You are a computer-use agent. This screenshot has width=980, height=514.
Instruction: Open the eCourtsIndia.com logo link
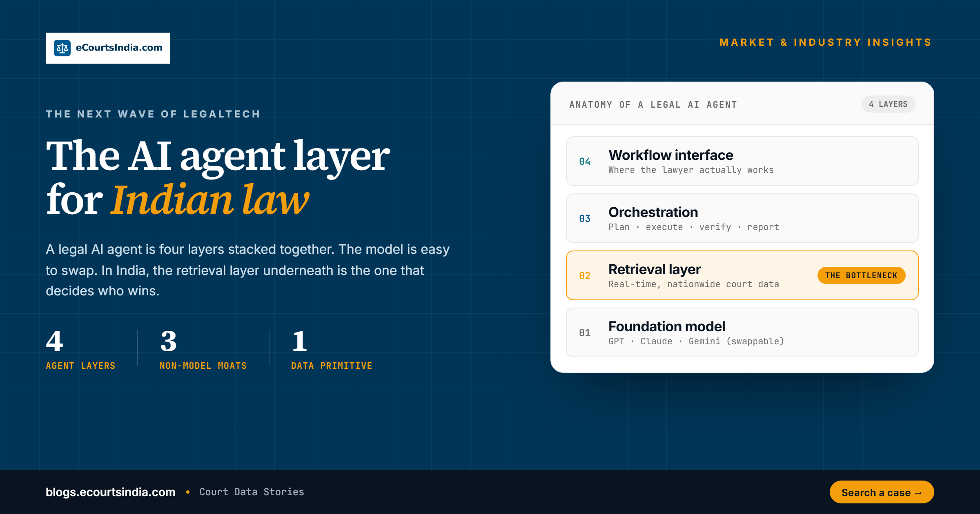pos(108,48)
